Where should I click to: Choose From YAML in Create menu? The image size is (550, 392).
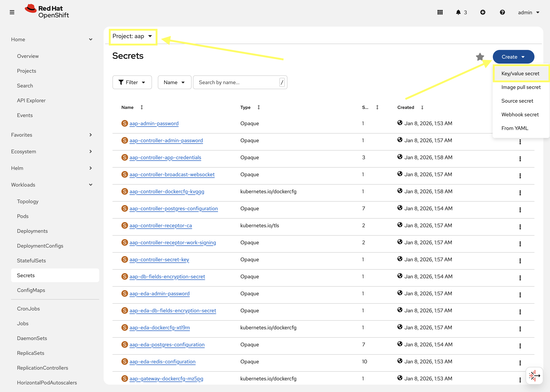pos(514,128)
